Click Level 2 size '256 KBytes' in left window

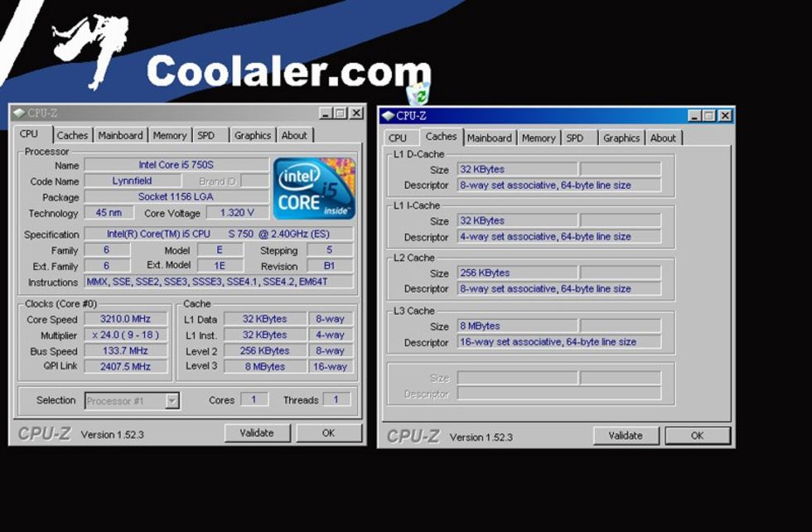(x=264, y=351)
